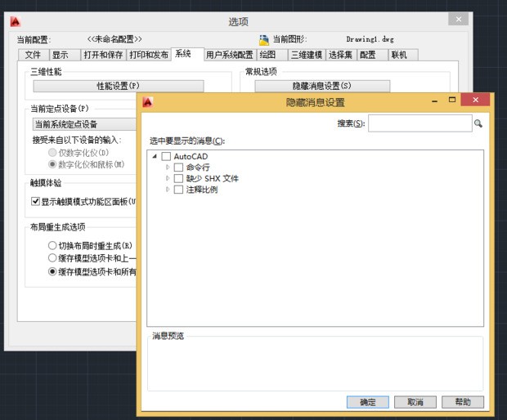Click the 消息预览 preview area
The height and width of the screenshot is (420, 507).
316,364
